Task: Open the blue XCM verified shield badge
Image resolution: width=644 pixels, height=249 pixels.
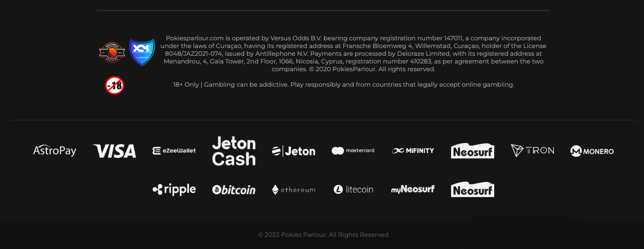Action: coord(142,52)
